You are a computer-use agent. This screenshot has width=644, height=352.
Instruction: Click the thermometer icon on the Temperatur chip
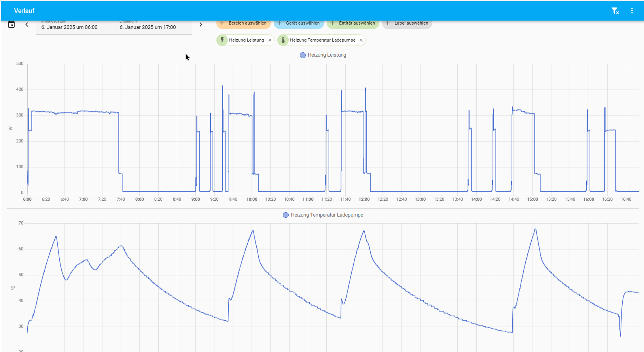(x=283, y=40)
